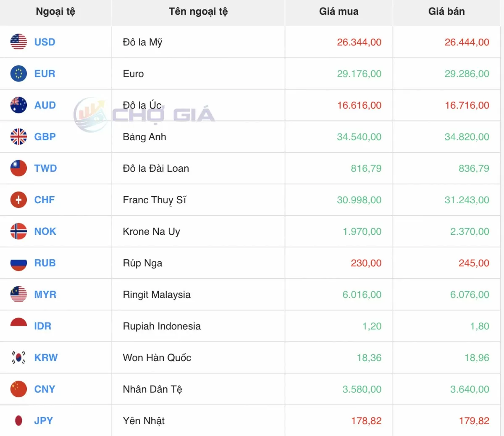This screenshot has height=436, width=504.
Task: Click the United States flag icon
Action: pyautogui.click(x=18, y=42)
